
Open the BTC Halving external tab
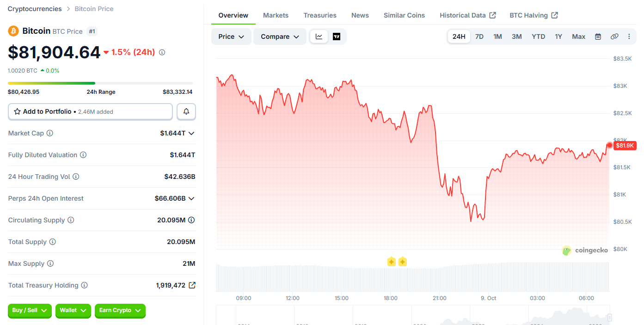[534, 15]
